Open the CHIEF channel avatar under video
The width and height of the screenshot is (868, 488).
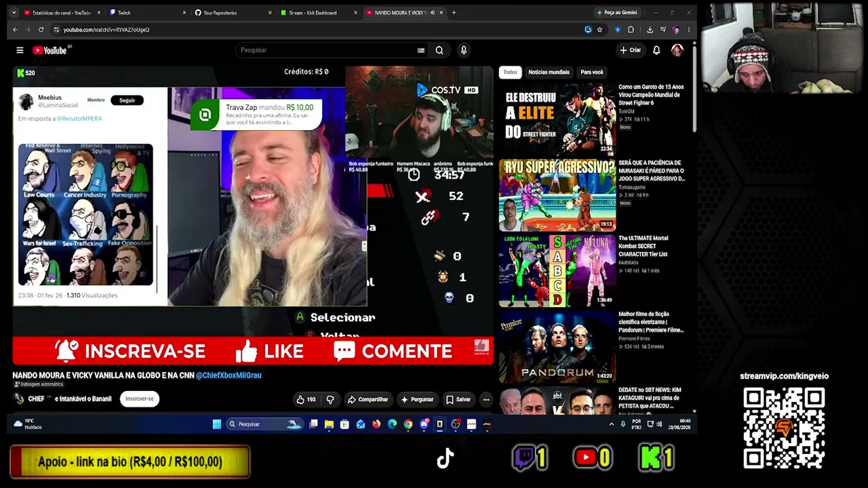[x=19, y=399]
